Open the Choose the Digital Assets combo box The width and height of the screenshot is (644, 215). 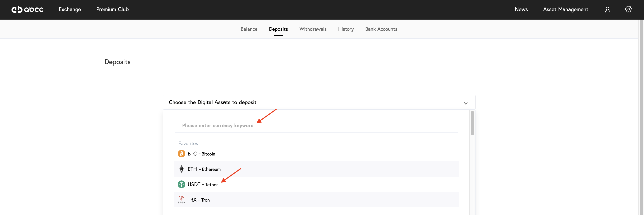click(319, 102)
